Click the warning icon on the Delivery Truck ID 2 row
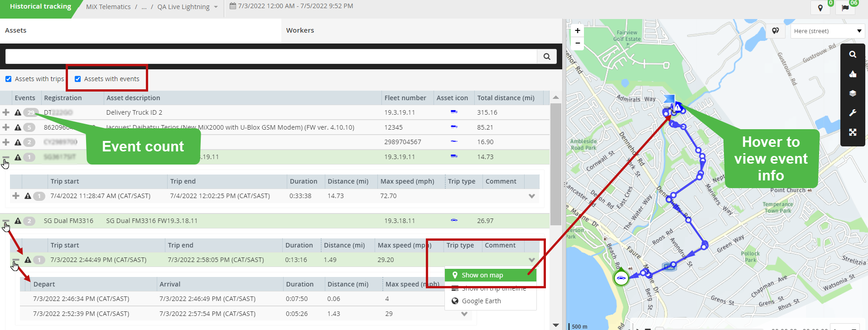868x330 pixels. pos(18,112)
